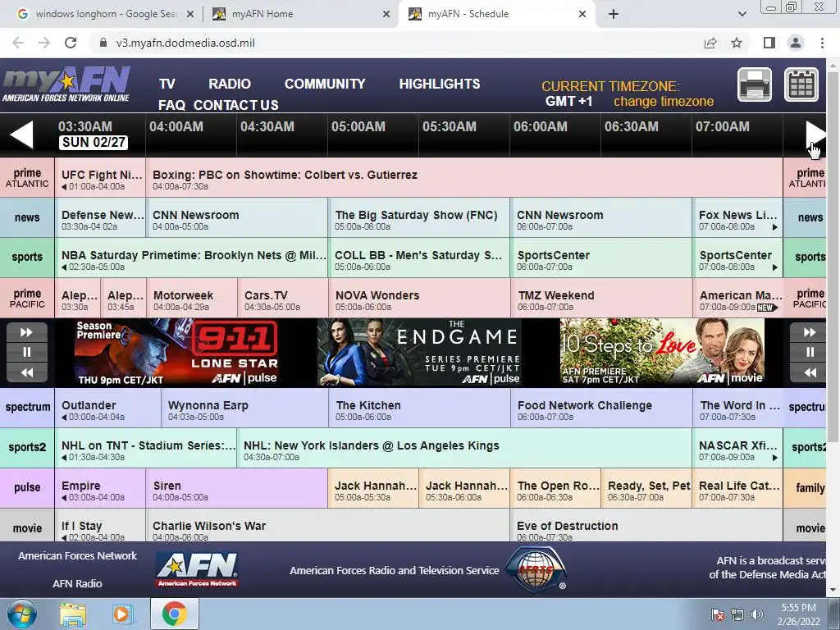Select the spectrum channel label
The height and width of the screenshot is (630, 840).
click(27, 407)
